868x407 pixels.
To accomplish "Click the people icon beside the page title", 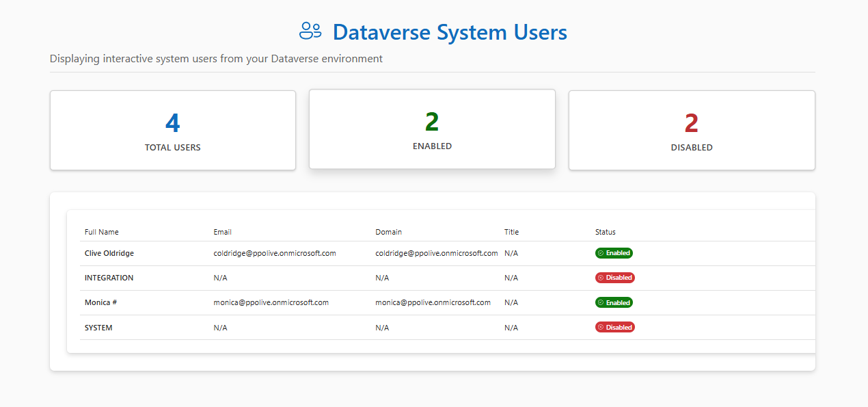I will tap(310, 31).
